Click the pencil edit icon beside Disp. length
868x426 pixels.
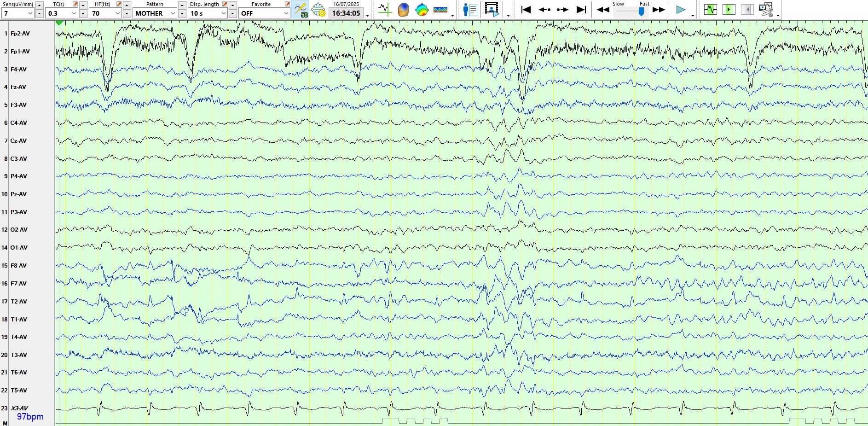click(225, 4)
